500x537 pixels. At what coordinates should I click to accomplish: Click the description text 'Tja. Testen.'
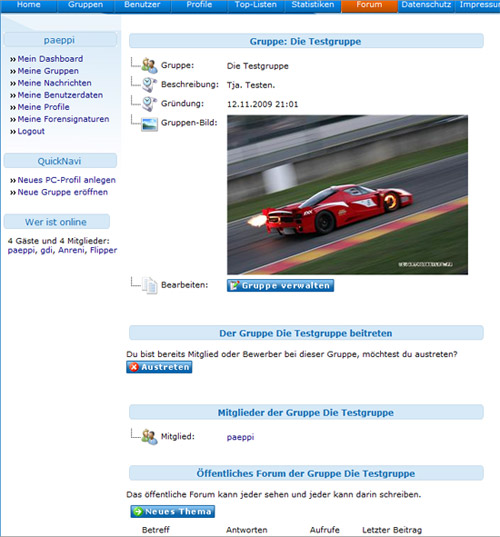click(x=251, y=85)
